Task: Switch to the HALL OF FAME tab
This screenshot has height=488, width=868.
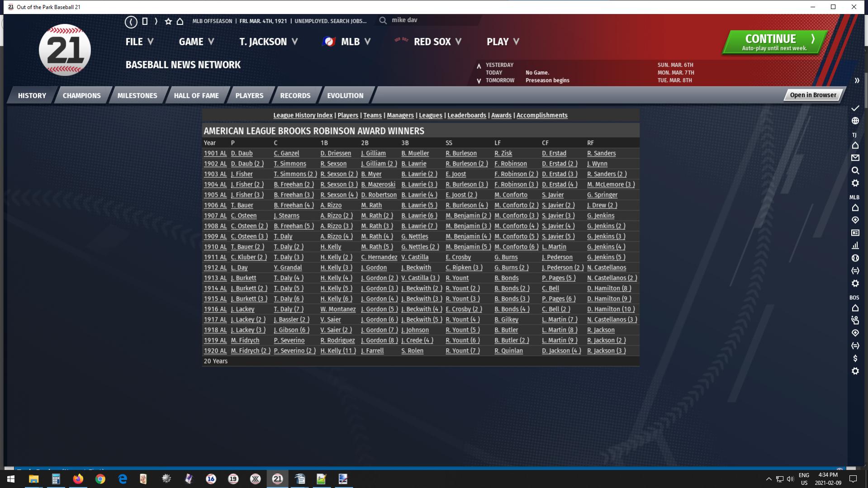Action: [196, 95]
